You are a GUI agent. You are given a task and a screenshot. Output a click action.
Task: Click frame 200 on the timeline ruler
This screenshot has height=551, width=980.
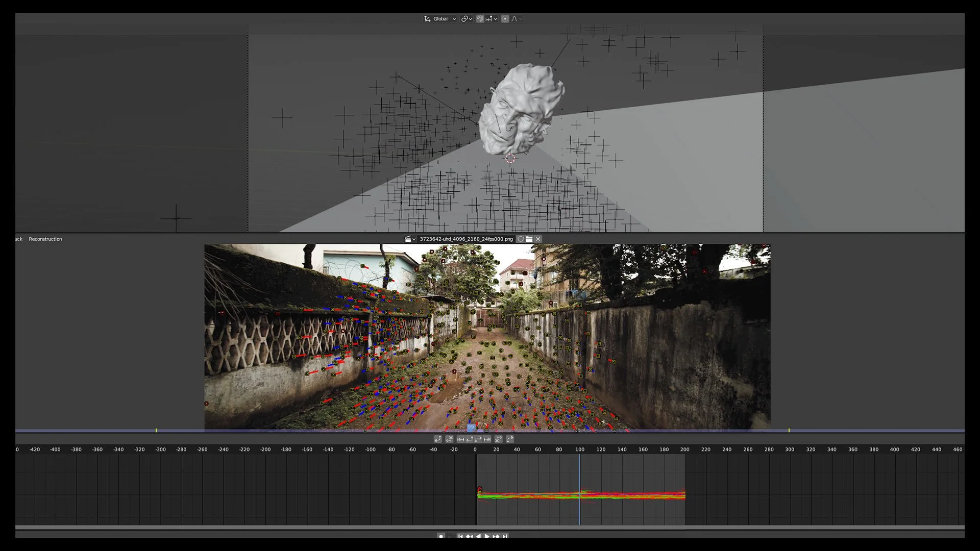[x=684, y=449]
